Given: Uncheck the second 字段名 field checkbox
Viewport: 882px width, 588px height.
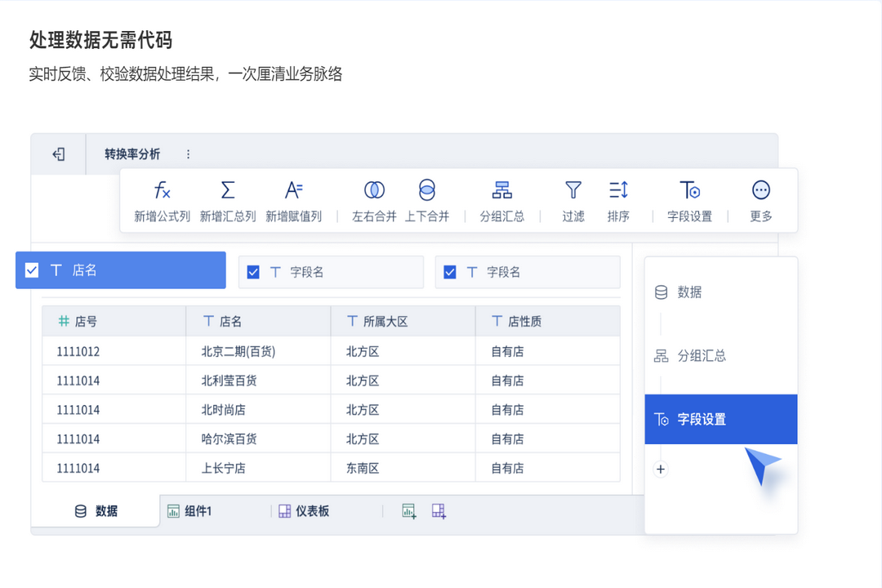Looking at the screenshot, I should [450, 271].
